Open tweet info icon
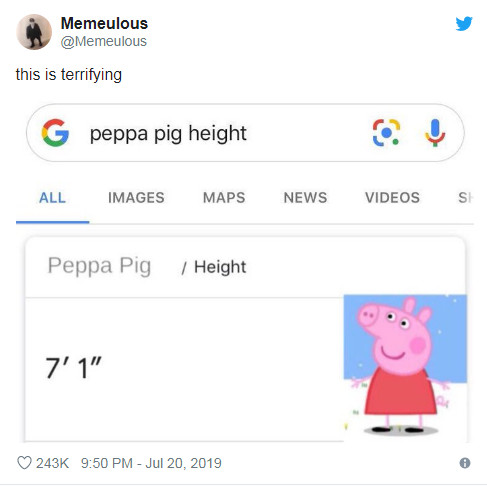This screenshot has width=487, height=486. click(465, 463)
